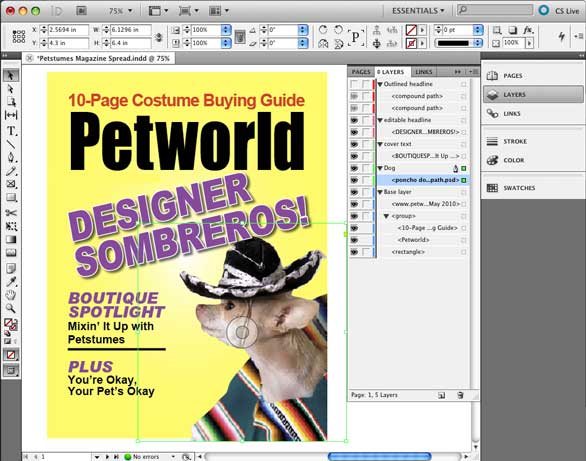Show the Outlined headline layer

click(354, 84)
